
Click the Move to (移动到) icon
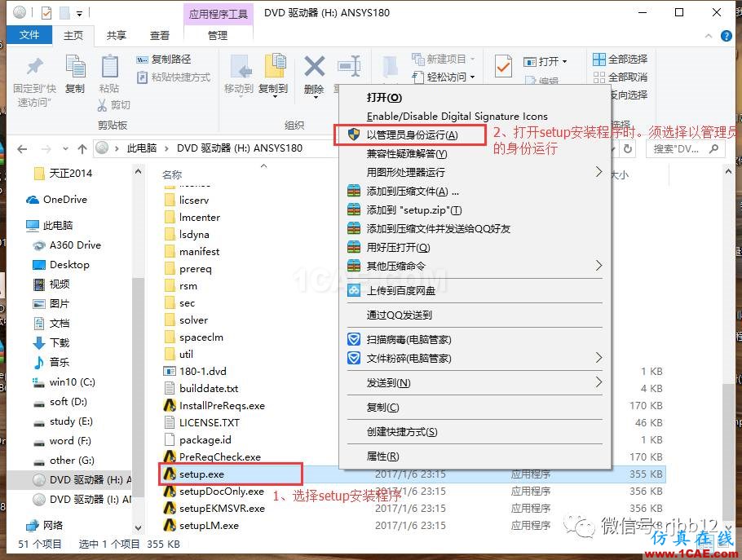pyautogui.click(x=241, y=67)
